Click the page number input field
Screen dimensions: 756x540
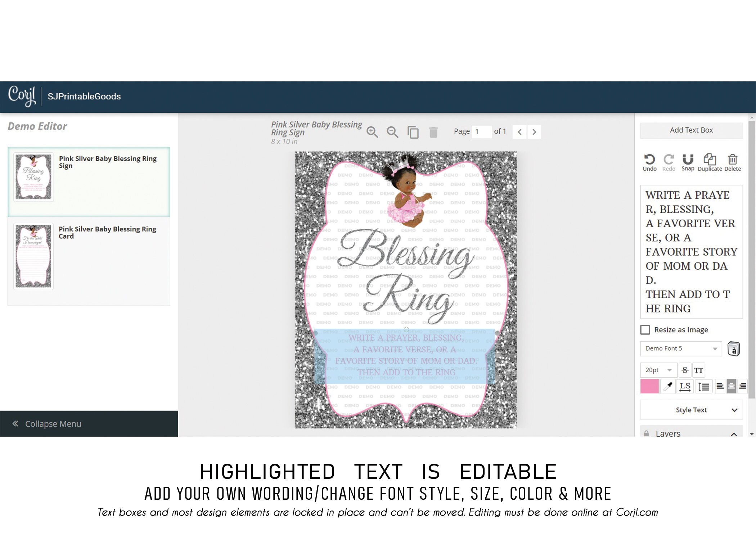pos(482,132)
